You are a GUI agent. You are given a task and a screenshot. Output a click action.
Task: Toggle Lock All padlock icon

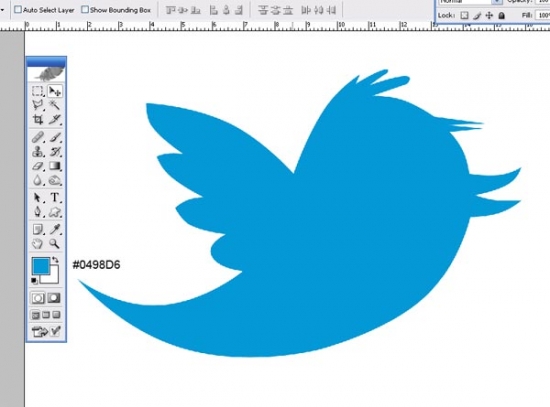pos(502,15)
